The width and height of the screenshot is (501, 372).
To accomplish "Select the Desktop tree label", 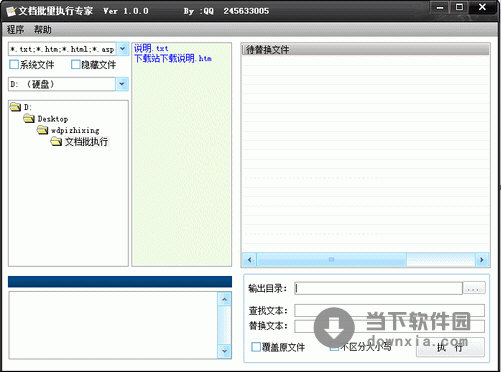I will click(x=53, y=119).
